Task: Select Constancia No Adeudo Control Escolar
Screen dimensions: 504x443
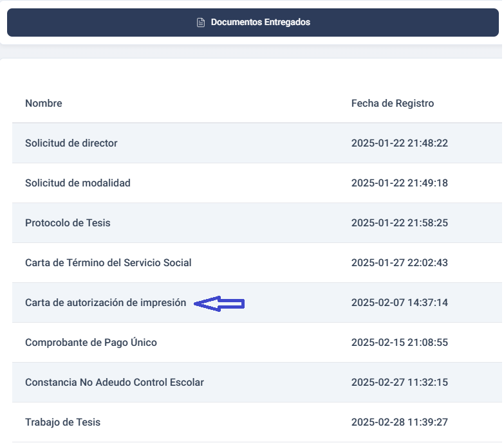Action: [x=115, y=383]
